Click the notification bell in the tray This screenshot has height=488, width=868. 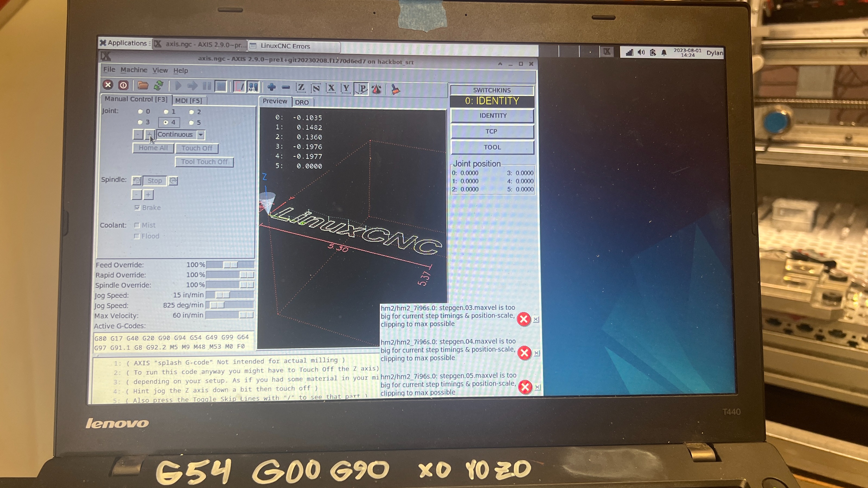pyautogui.click(x=664, y=53)
